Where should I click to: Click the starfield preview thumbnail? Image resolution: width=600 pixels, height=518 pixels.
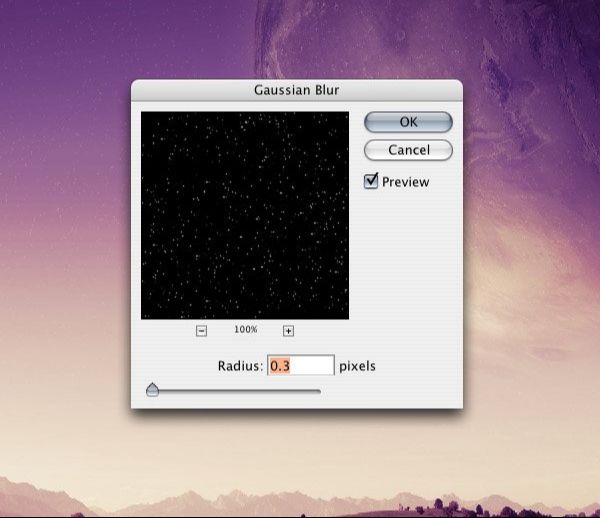[245, 215]
